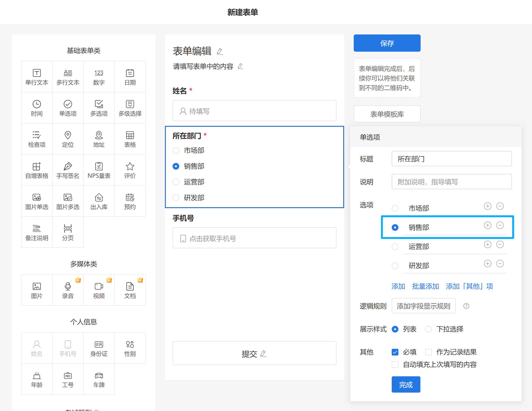This screenshot has height=411, width=532.
Task: Insert the handwritten signature (手写签名) component
Action: pos(68,170)
